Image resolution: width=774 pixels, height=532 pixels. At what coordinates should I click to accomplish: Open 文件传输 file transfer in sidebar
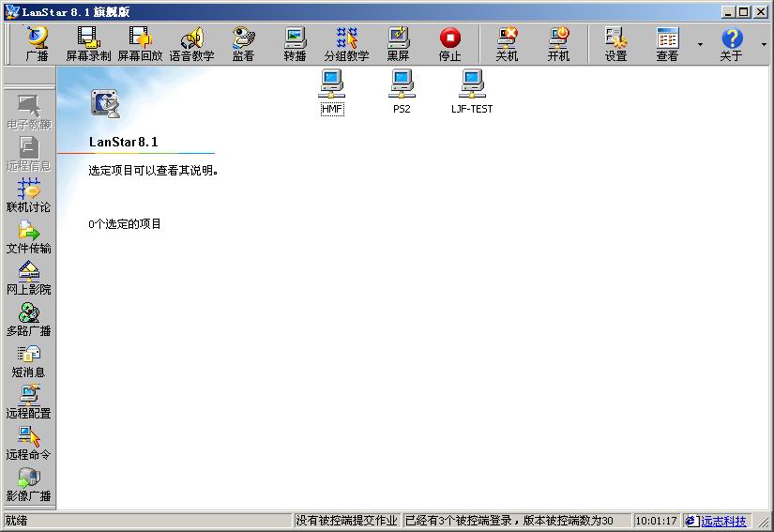point(29,237)
